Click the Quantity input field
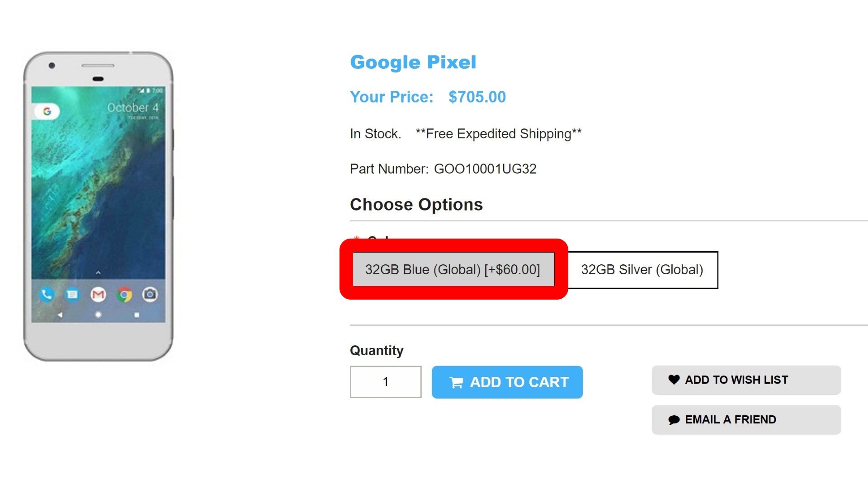This screenshot has height=488, width=868. click(x=386, y=382)
